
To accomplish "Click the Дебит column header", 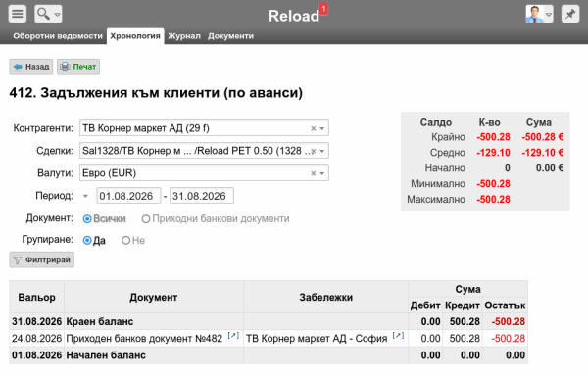I will click(425, 305).
